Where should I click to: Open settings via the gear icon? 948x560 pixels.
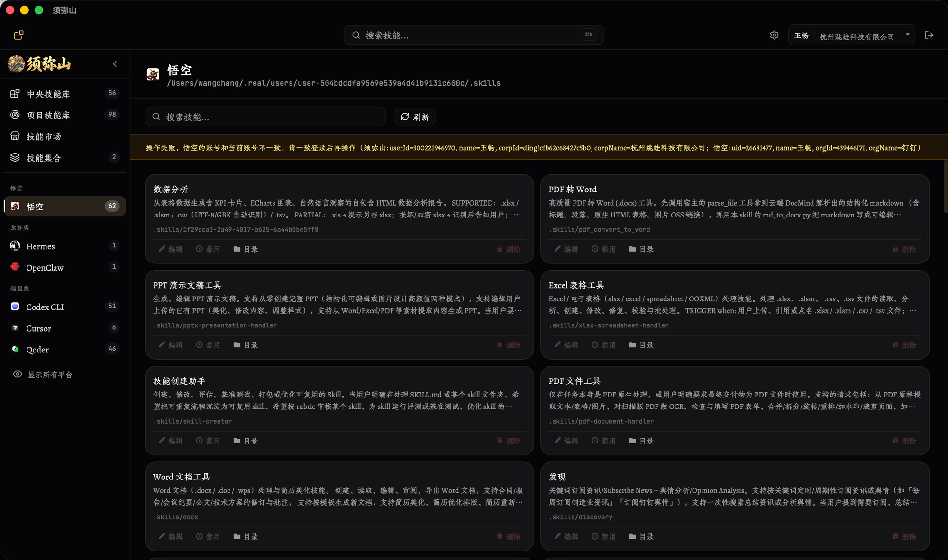click(774, 35)
